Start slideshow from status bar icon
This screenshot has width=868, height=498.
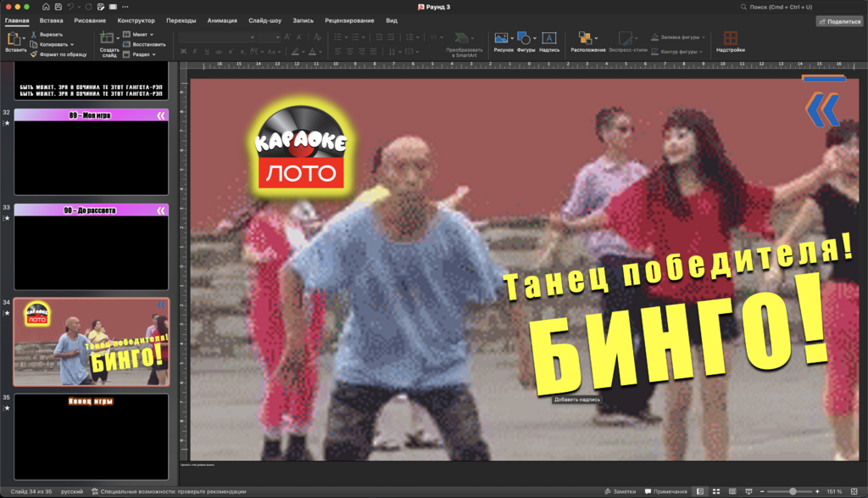click(x=749, y=491)
